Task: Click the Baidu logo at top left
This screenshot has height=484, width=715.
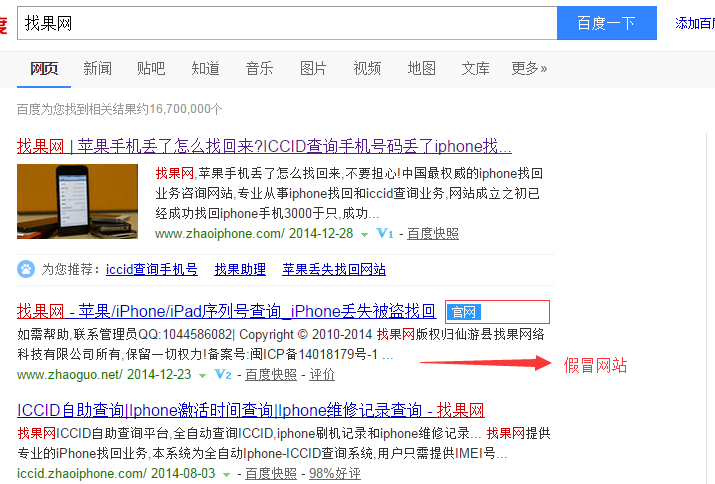Action: click(3, 24)
